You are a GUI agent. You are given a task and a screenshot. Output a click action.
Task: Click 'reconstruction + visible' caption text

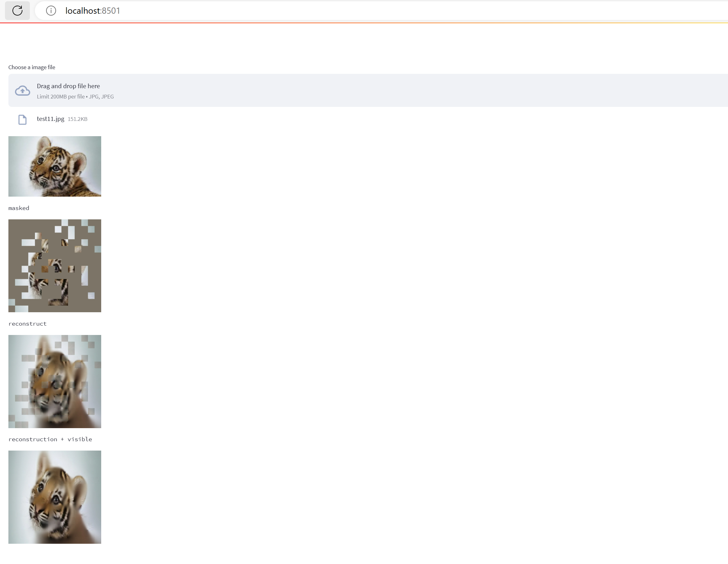pyautogui.click(x=50, y=439)
